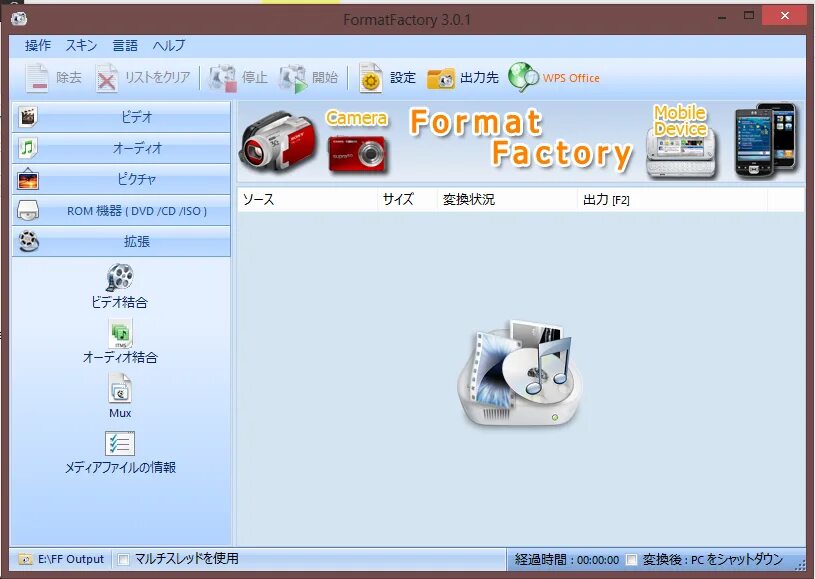
Task: Click the 停止 stop toolbar icon
Action: [222, 78]
